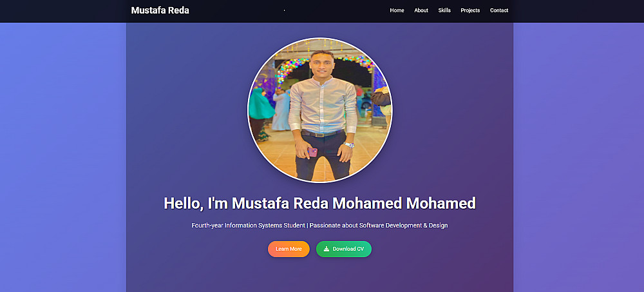Go to the About section link
This screenshot has width=644, height=292.
click(421, 10)
